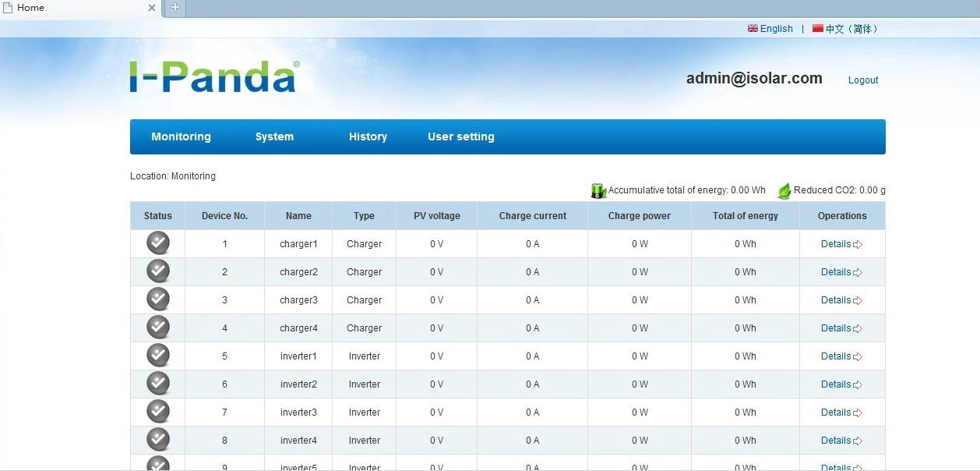Open Details for charger2
This screenshot has width=980, height=471.
[x=841, y=272]
